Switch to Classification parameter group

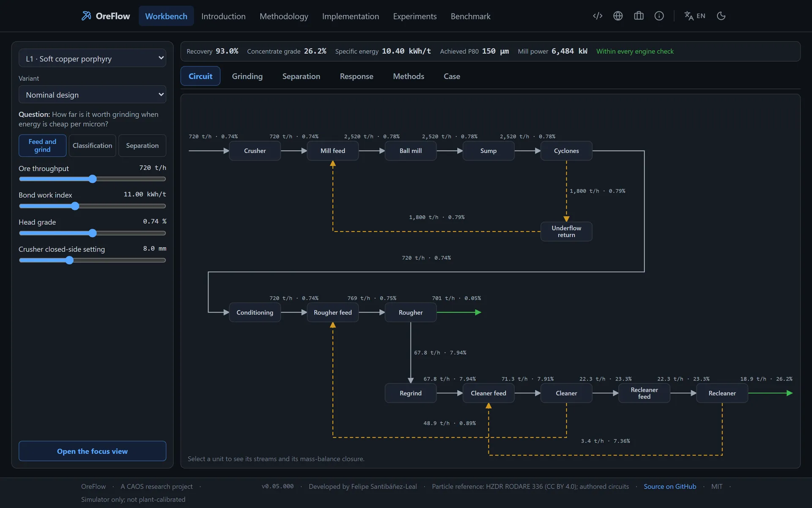click(x=92, y=146)
